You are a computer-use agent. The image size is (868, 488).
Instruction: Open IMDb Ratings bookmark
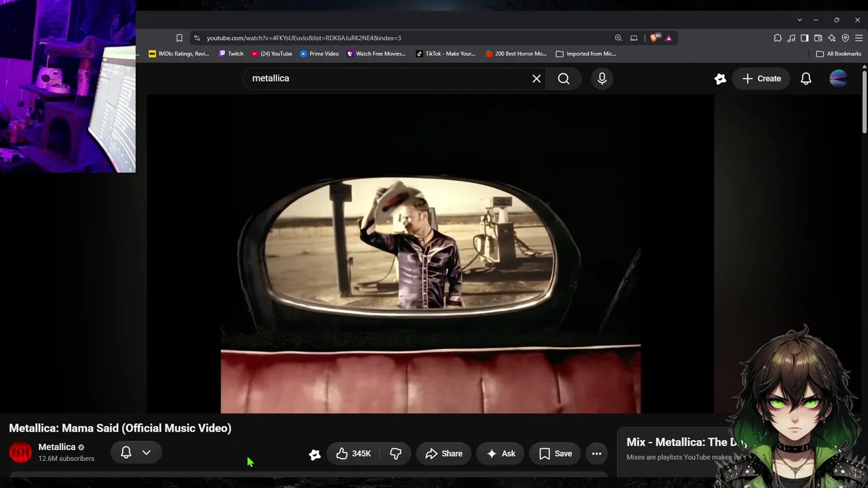pyautogui.click(x=179, y=54)
